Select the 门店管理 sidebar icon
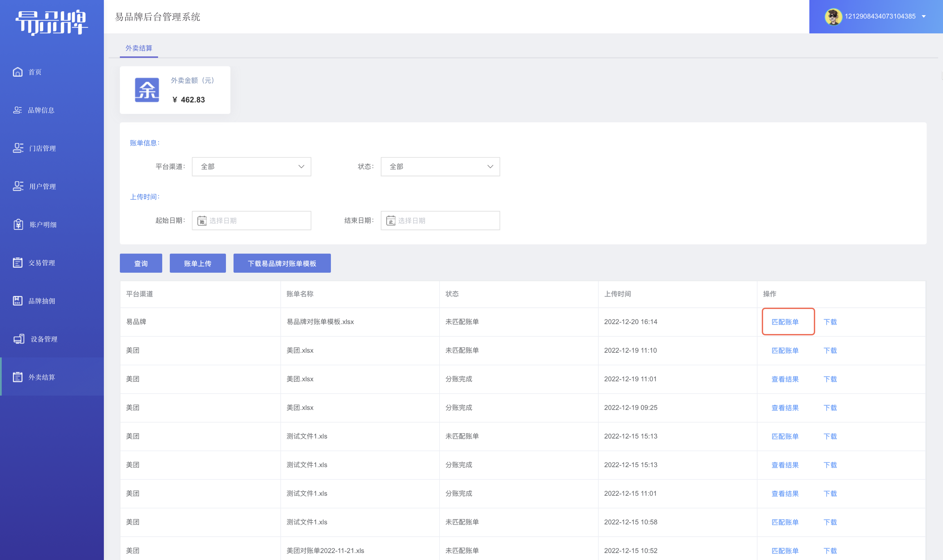The height and width of the screenshot is (560, 943). coord(18,148)
